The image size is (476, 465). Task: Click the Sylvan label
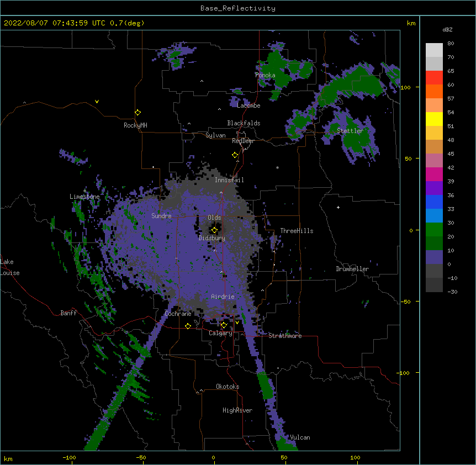coord(215,135)
